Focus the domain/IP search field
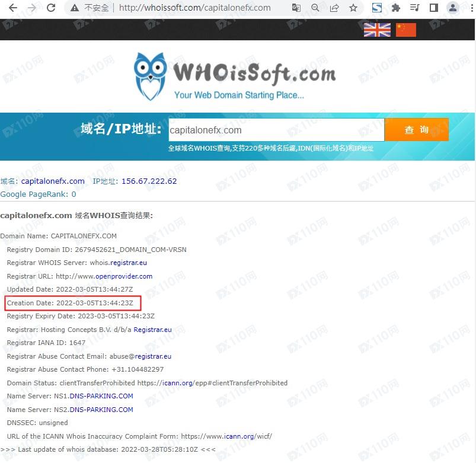The image size is (476, 463). coord(276,130)
